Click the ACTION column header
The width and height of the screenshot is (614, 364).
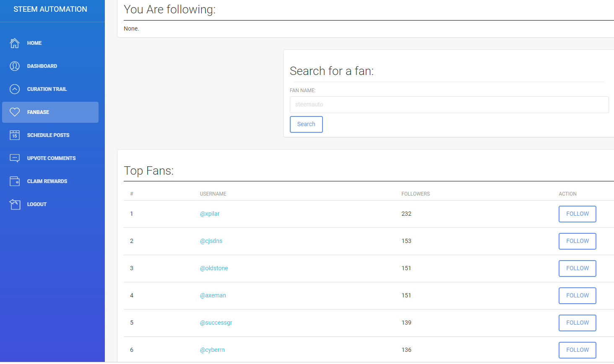point(567,194)
